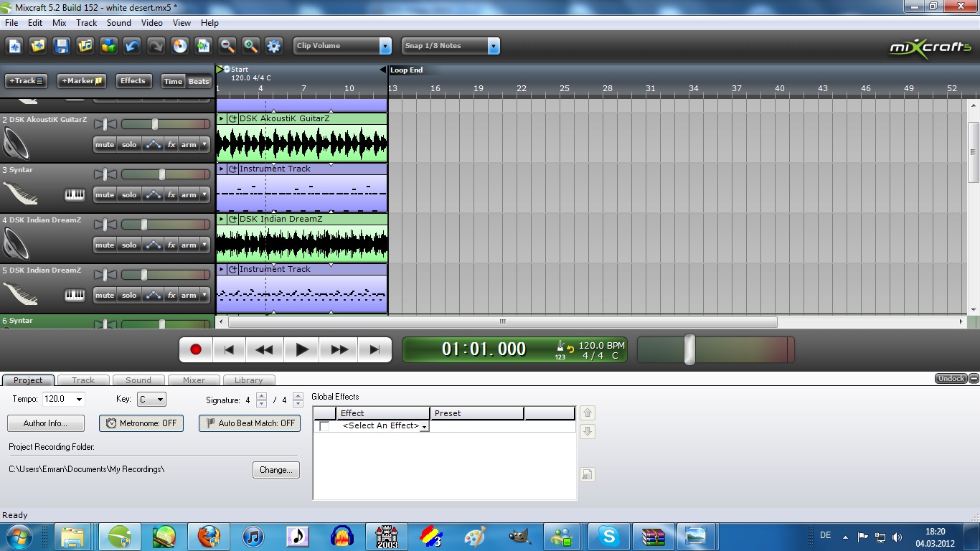Open the Mix menu
The image size is (980, 551).
tap(60, 23)
